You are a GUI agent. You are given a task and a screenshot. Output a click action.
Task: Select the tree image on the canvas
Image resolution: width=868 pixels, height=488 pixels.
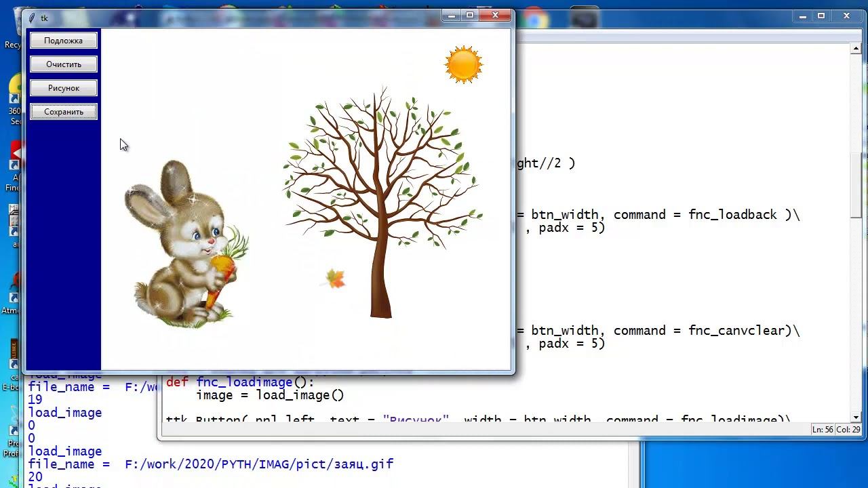(x=383, y=201)
